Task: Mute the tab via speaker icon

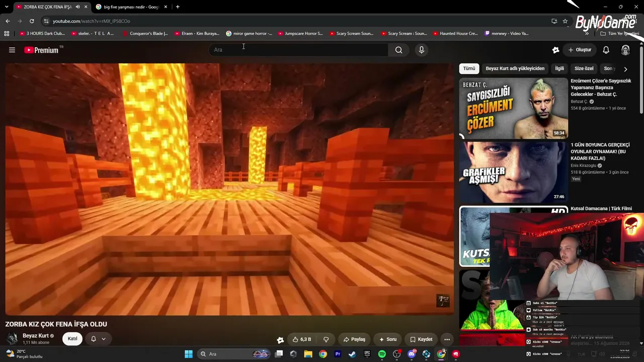Action: [x=77, y=7]
